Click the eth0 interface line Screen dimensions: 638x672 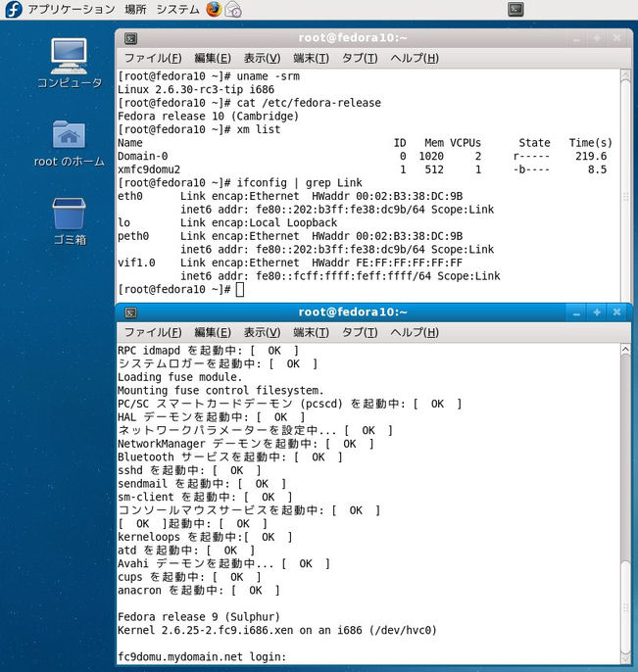pos(290,196)
